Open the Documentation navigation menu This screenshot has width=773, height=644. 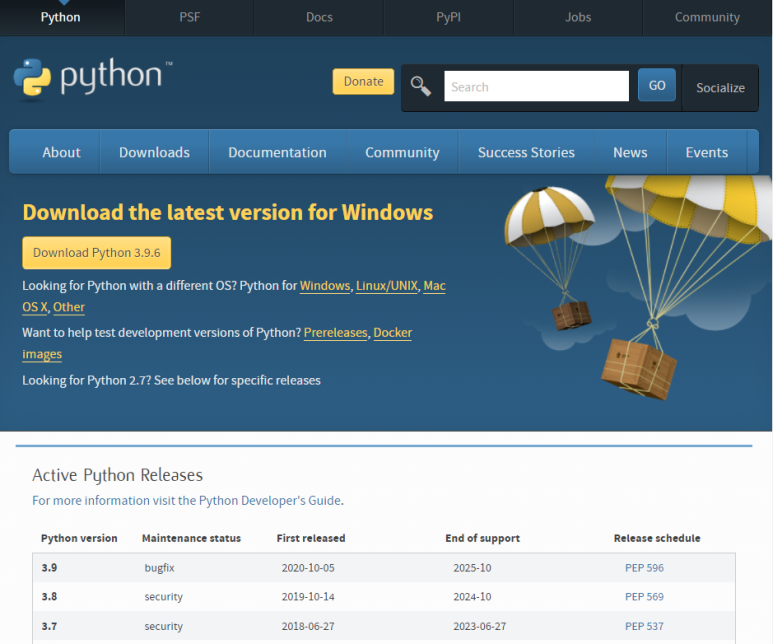pyautogui.click(x=277, y=152)
